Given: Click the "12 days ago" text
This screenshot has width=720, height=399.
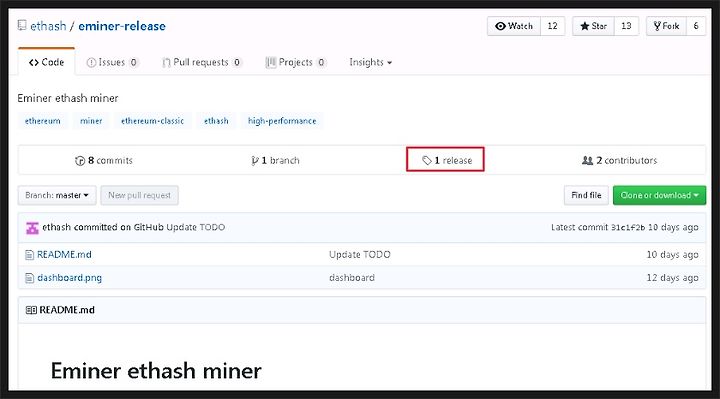Looking at the screenshot, I should coord(672,278).
